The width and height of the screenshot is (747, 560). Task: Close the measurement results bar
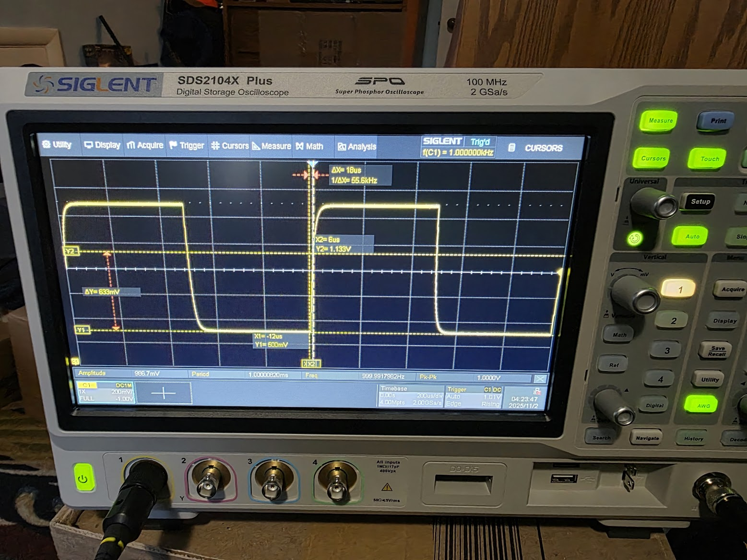(540, 379)
